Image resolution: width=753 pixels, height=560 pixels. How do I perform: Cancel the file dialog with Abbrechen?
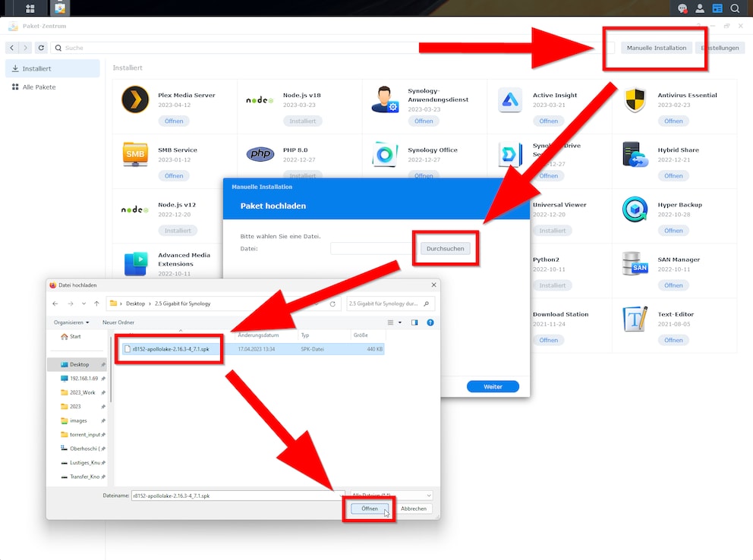[x=414, y=508]
